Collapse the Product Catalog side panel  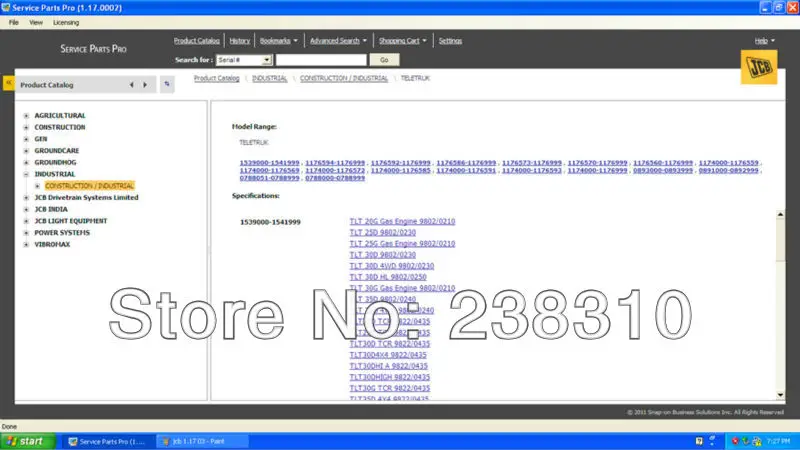(x=9, y=83)
